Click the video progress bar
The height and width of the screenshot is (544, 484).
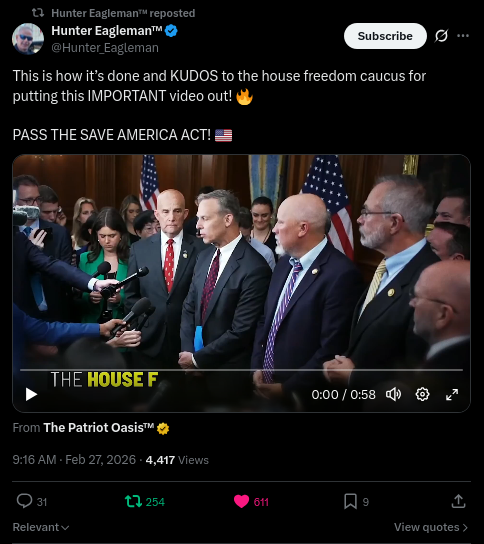click(x=241, y=370)
